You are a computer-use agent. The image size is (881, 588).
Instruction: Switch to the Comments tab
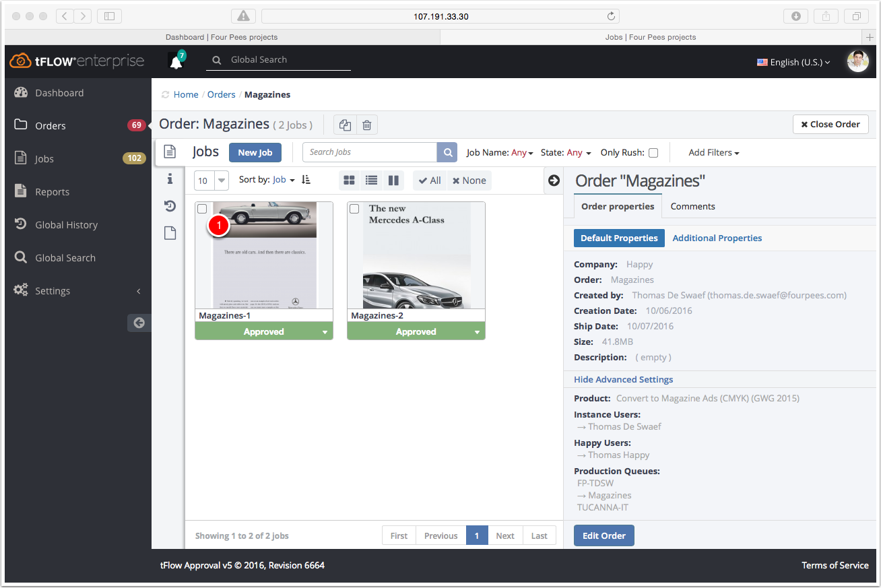click(x=692, y=207)
